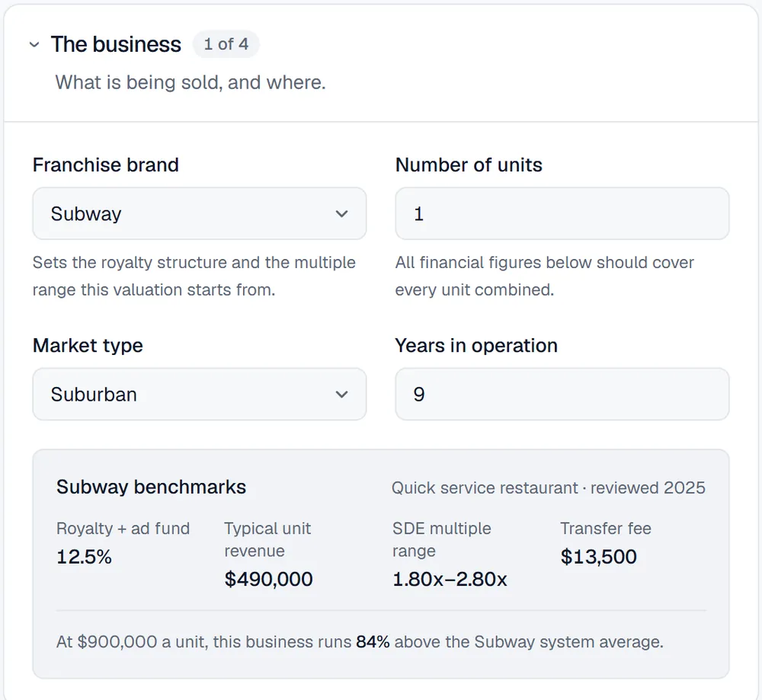Click the 84% above average figure

coord(373,641)
